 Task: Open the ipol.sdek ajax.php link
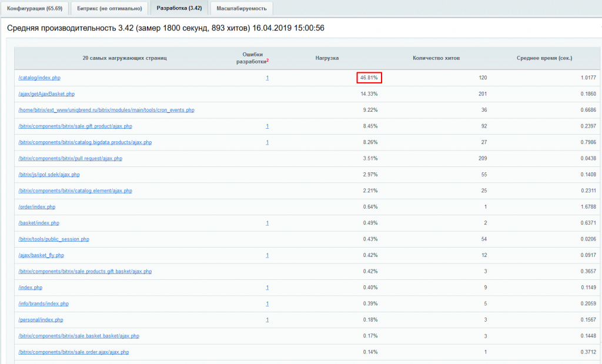pos(49,175)
